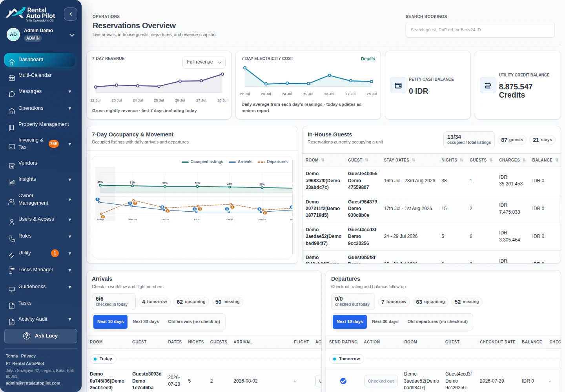Expand the Admin Demo account menu
This screenshot has width=565, height=392.
point(72,35)
